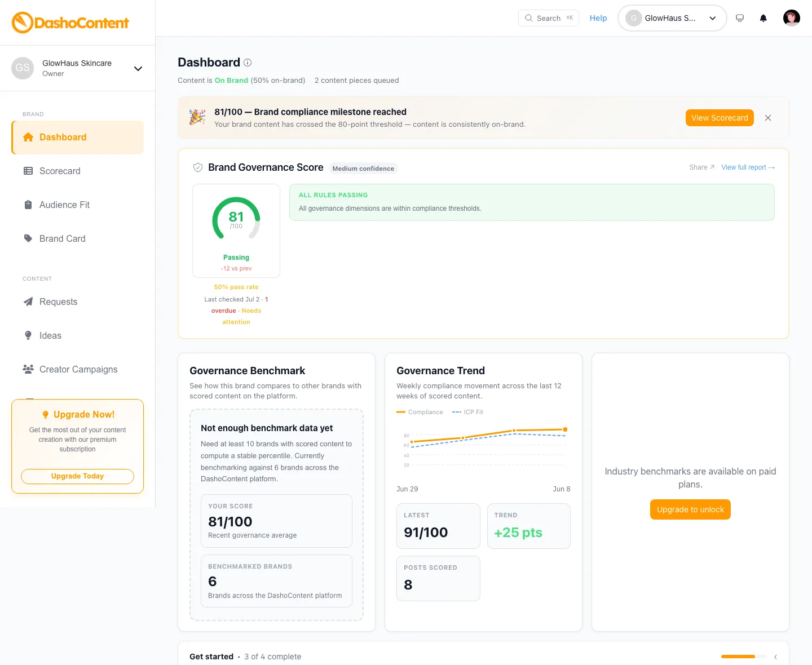The height and width of the screenshot is (665, 812).
Task: Click the Requests paper plane icon
Action: (x=28, y=302)
